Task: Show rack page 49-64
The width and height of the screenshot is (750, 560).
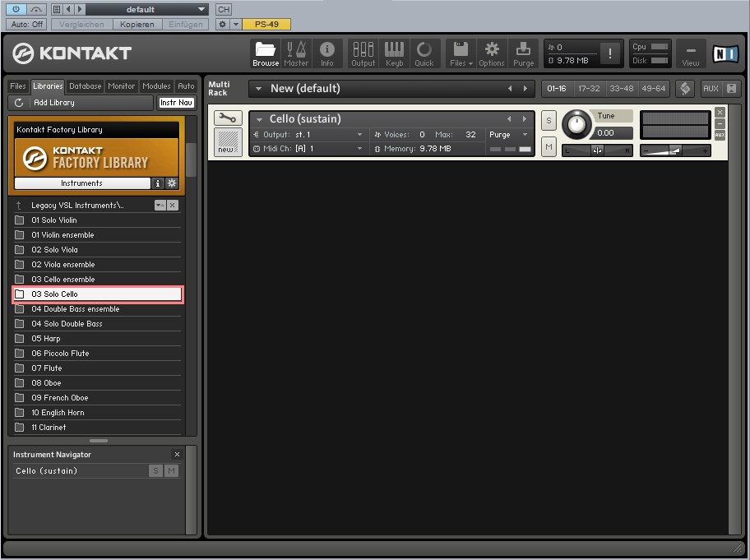Action: [654, 89]
